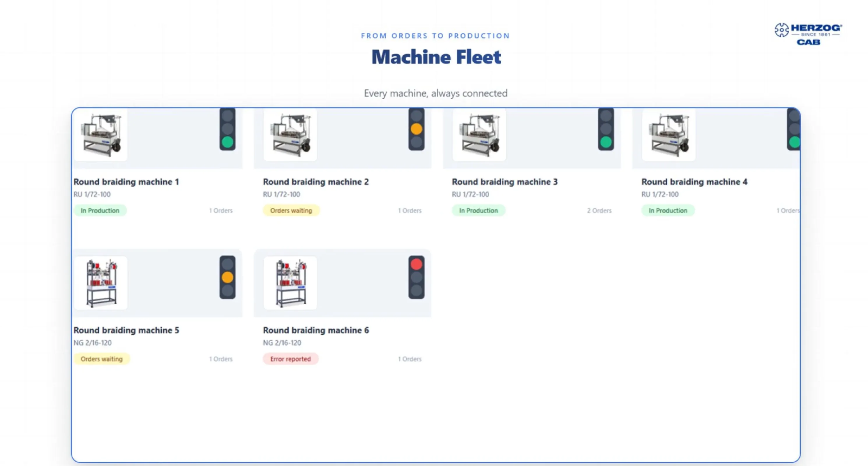This screenshot has width=868, height=466.
Task: Select the title 'Round braiding machine 1'
Action: (126, 182)
